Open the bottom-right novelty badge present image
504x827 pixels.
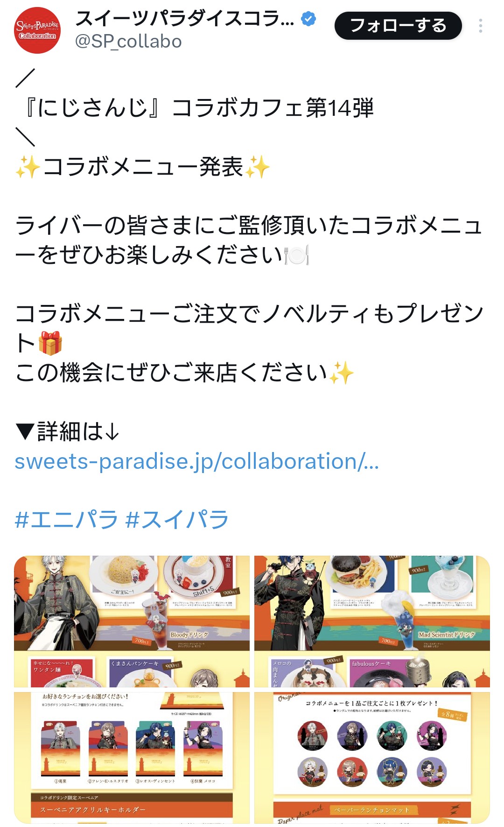coord(372,757)
